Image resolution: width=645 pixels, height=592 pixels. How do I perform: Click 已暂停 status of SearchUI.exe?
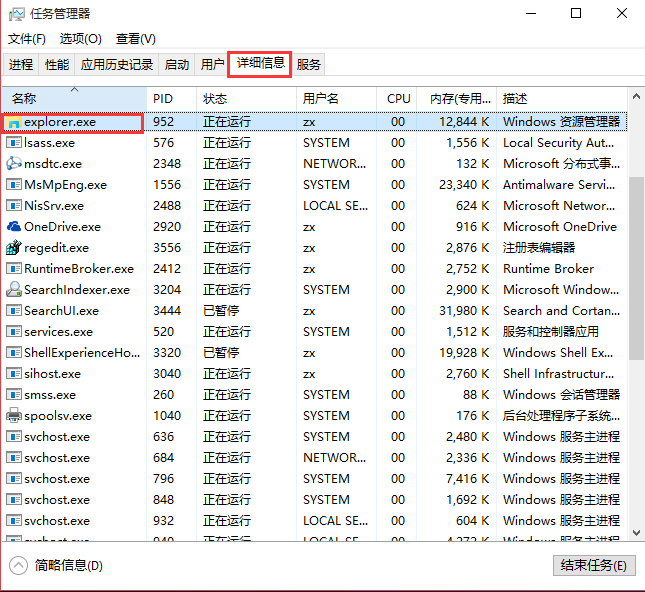click(221, 311)
